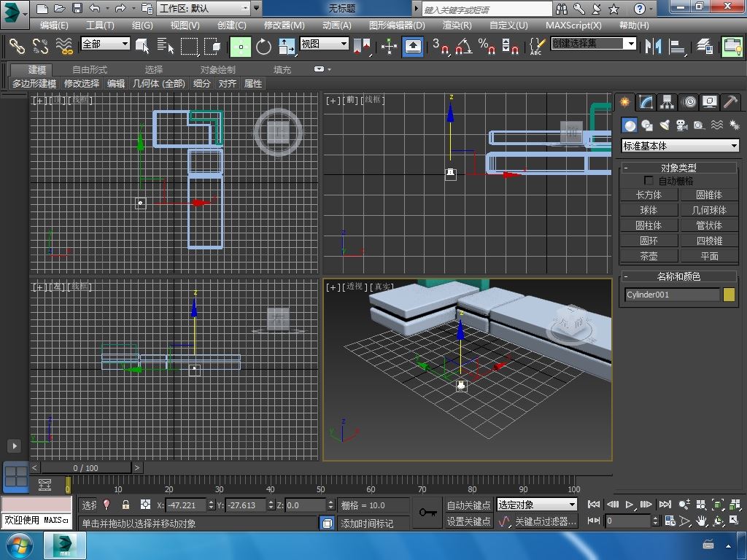The height and width of the screenshot is (560, 747).
Task: Enable the 自动栅格 checkbox
Action: pyautogui.click(x=648, y=181)
